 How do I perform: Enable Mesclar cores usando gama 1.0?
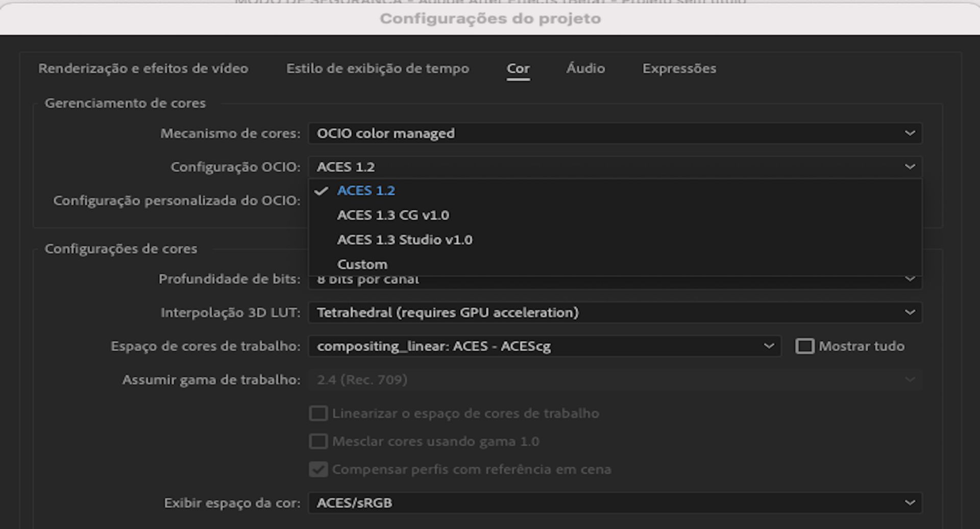click(x=318, y=441)
